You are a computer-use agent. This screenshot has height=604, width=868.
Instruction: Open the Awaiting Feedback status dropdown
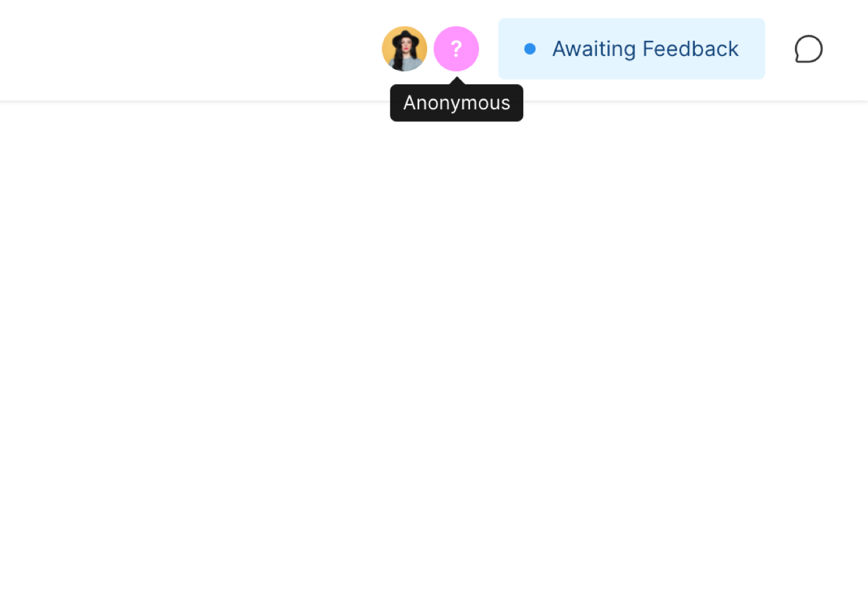632,49
